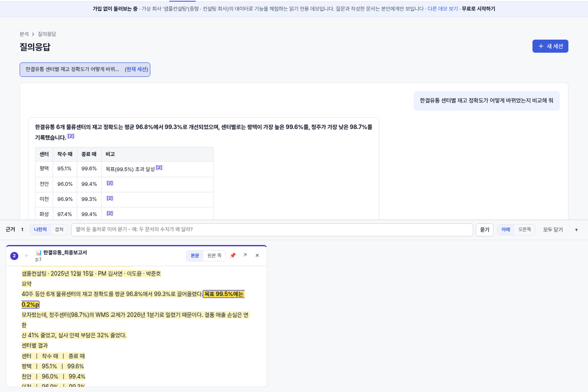Switch source view to 원본 쪽
588x392 pixels.
tap(214, 255)
